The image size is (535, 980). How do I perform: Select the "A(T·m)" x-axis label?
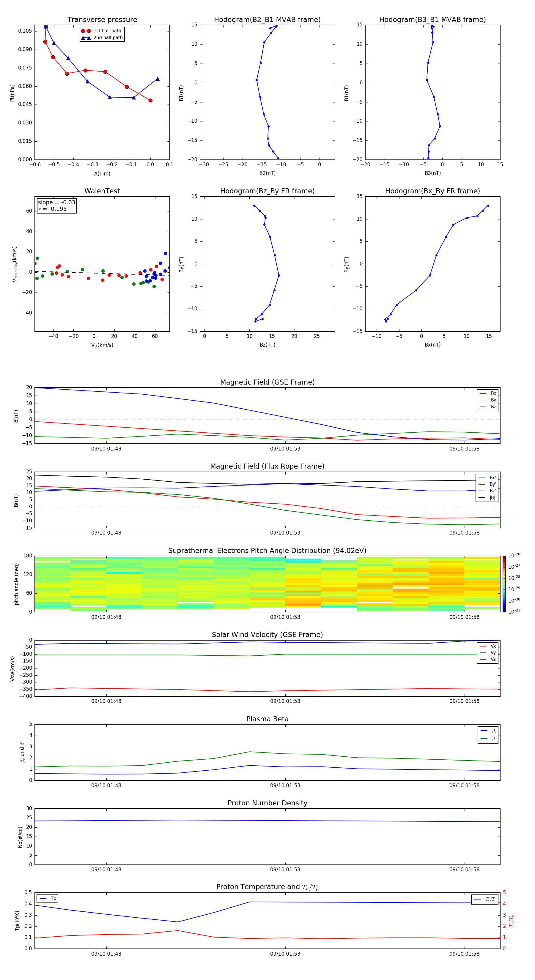click(102, 174)
